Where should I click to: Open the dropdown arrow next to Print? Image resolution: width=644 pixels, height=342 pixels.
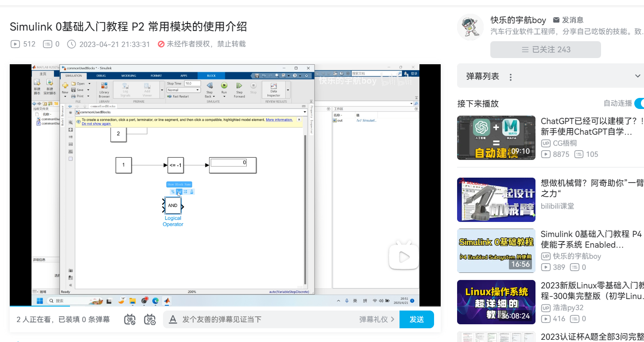pos(89,96)
